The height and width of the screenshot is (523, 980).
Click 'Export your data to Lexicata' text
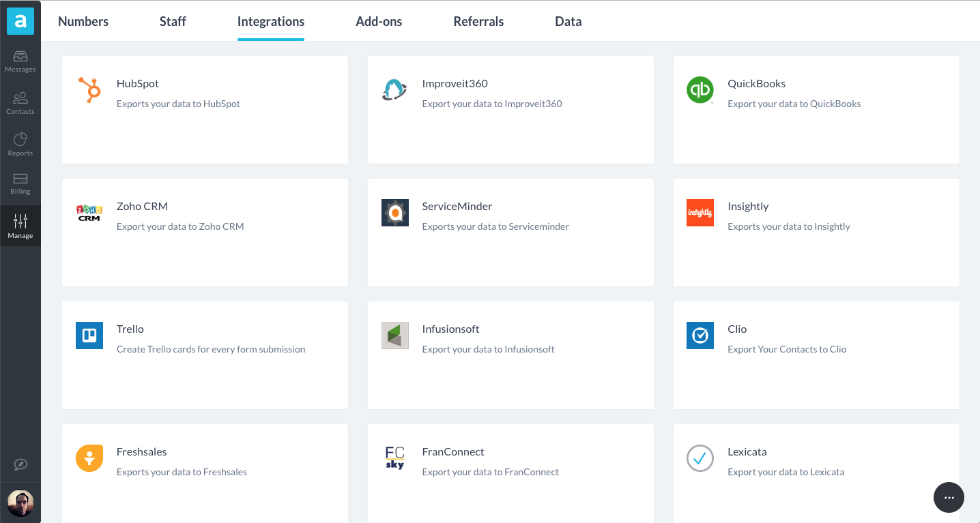coord(786,472)
